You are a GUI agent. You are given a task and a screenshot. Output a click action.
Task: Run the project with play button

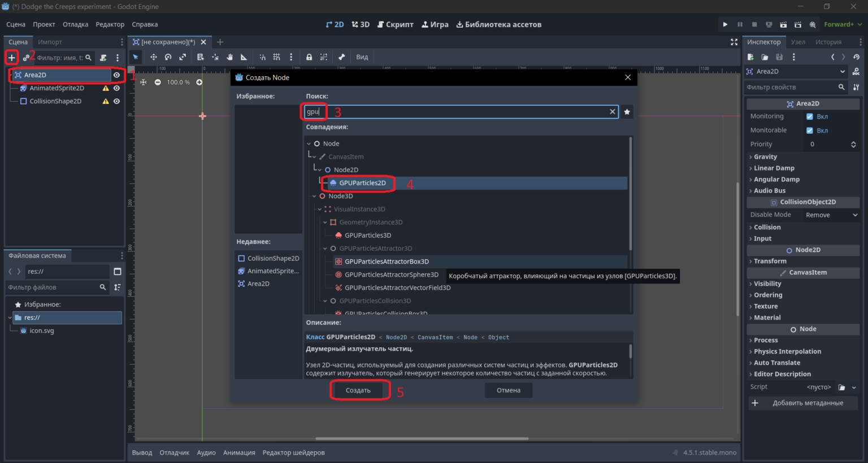click(x=725, y=24)
